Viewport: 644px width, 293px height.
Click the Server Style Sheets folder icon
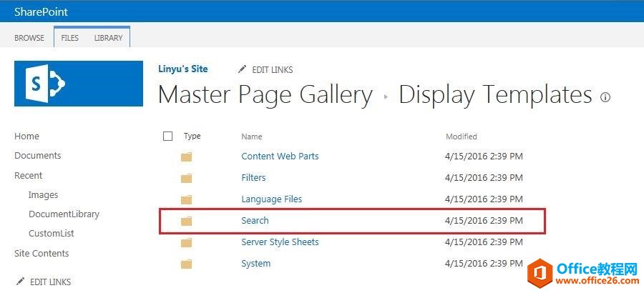point(187,242)
